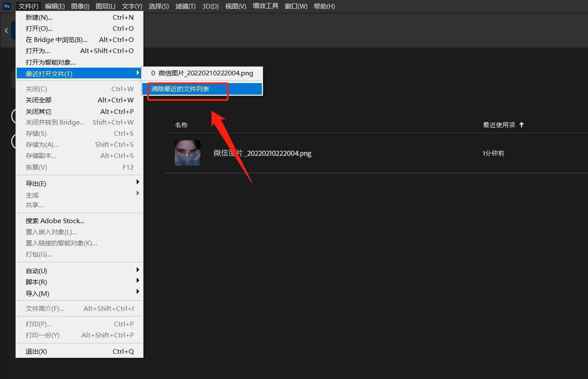This screenshot has width=588, height=379.
Task: Click the Photoshop Ps logo icon
Action: pyautogui.click(x=7, y=6)
